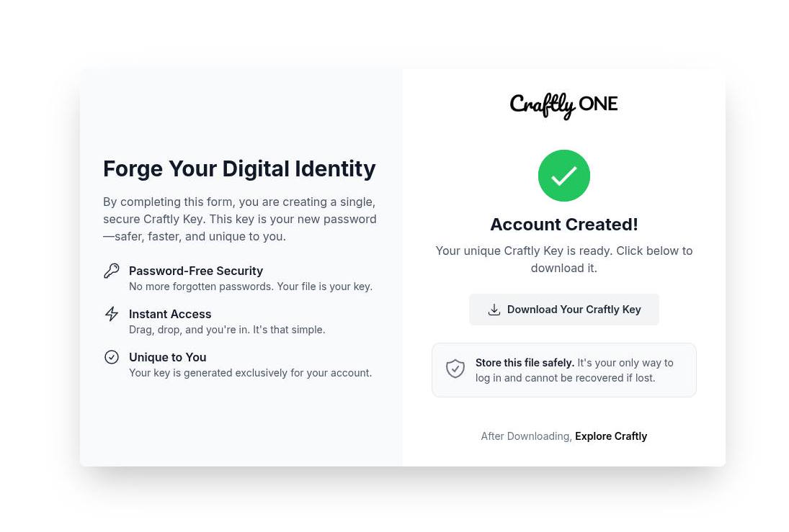Click the After Downloading text
Image resolution: width=789 pixels, height=532 pixels.
(525, 436)
